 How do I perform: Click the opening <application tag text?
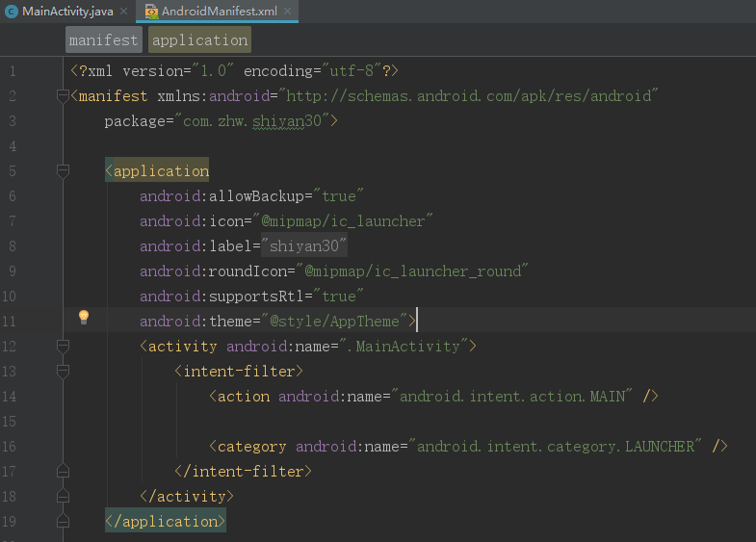click(x=157, y=171)
